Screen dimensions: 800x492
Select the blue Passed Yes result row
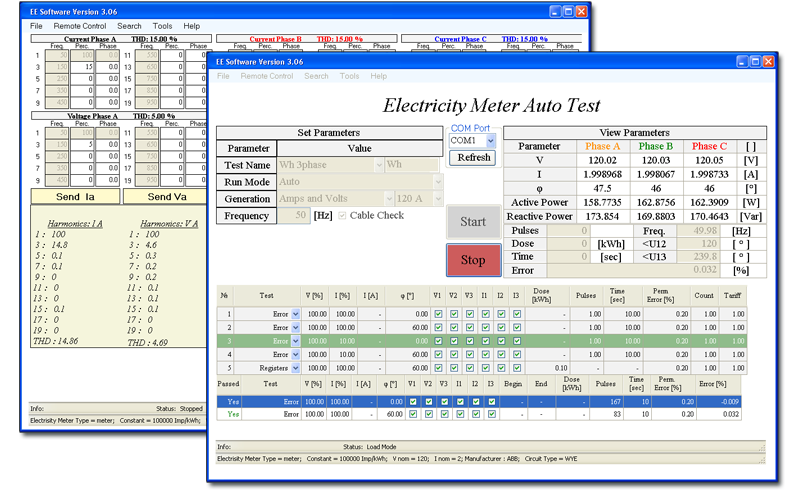(479, 402)
